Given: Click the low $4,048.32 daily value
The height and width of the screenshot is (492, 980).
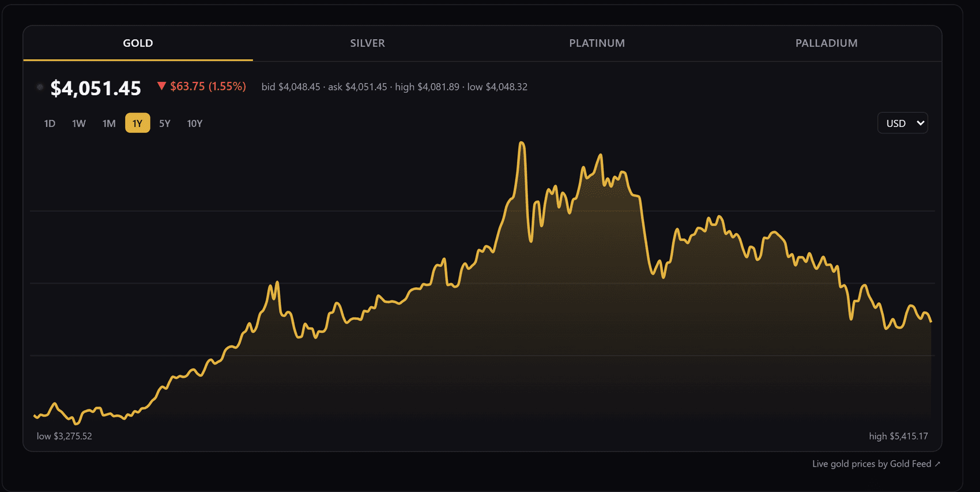Looking at the screenshot, I should pyautogui.click(x=497, y=87).
